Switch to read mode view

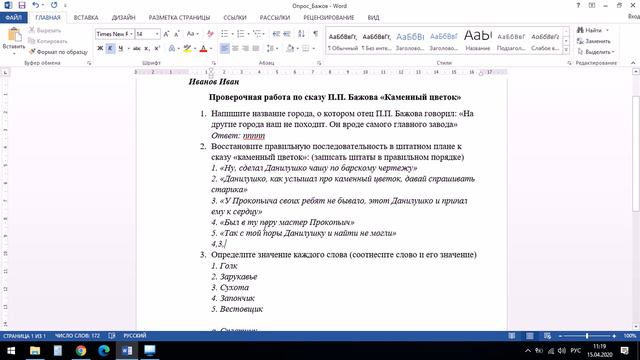511,336
